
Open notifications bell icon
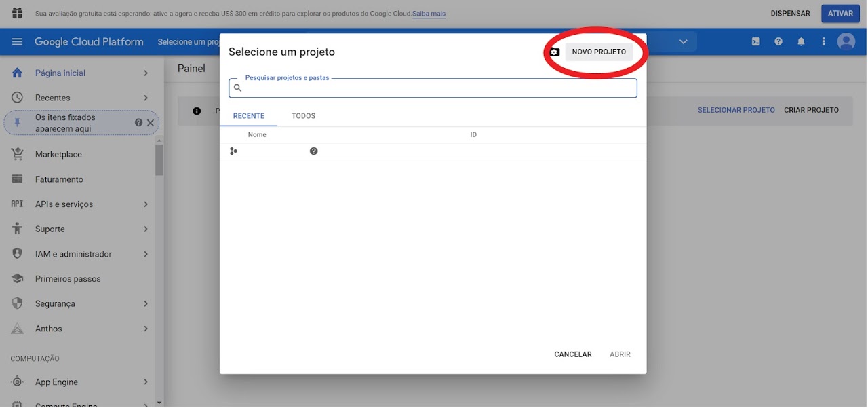click(801, 42)
